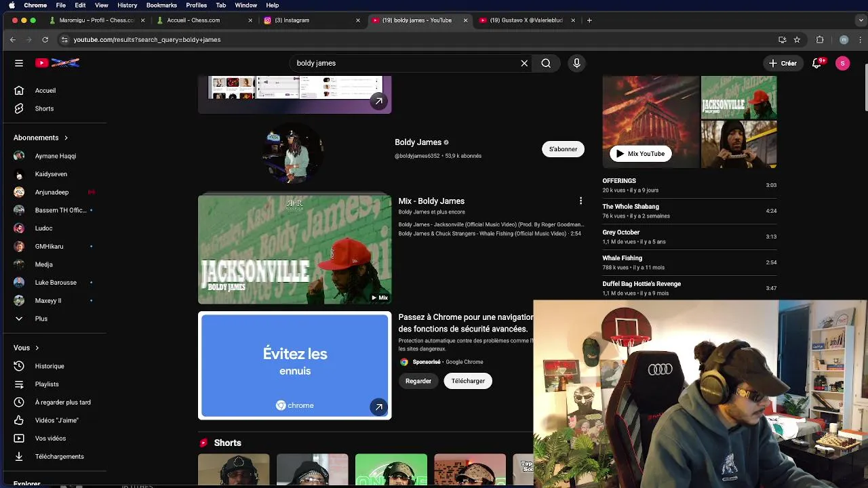Image resolution: width=868 pixels, height=488 pixels.
Task: Open the Shorts section heading
Action: (x=228, y=443)
